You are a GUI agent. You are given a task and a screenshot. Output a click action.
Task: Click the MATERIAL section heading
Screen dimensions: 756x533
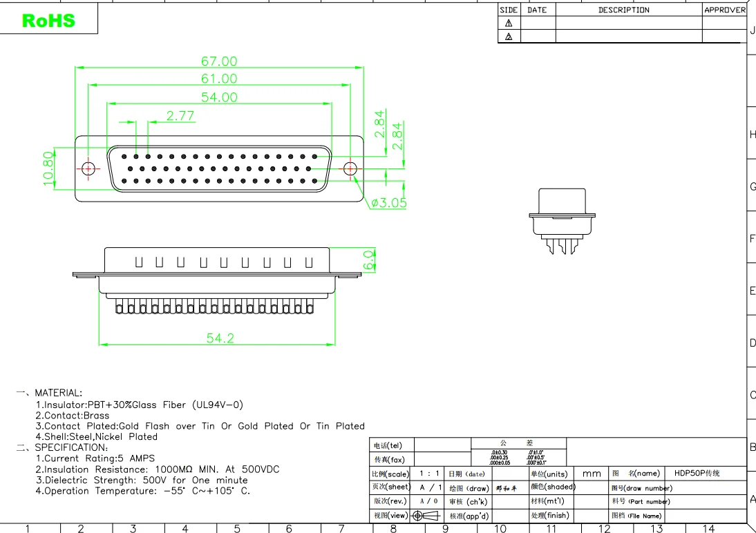coord(58,393)
